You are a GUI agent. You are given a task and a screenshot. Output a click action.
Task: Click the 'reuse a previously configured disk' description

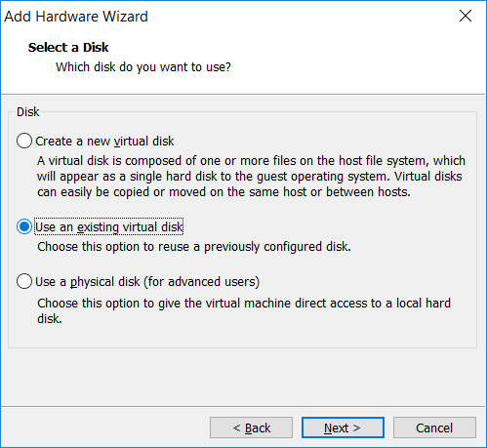tap(194, 247)
